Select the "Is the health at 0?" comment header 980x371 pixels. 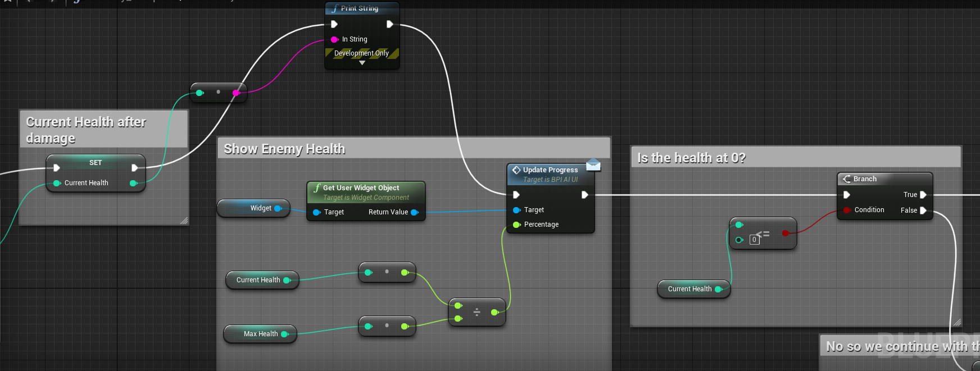(x=691, y=158)
